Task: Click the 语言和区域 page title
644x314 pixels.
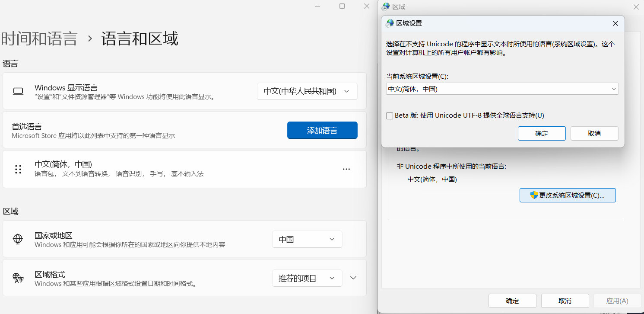Action: click(140, 38)
